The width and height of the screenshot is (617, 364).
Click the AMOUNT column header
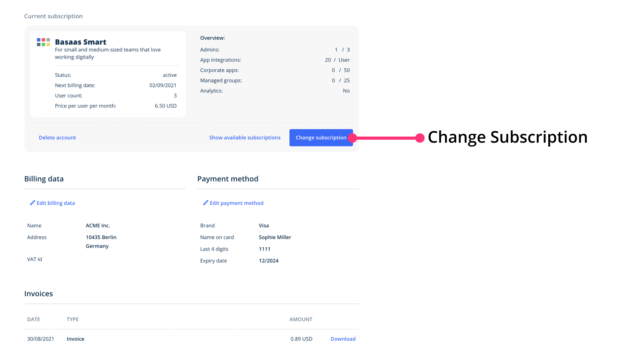(301, 319)
